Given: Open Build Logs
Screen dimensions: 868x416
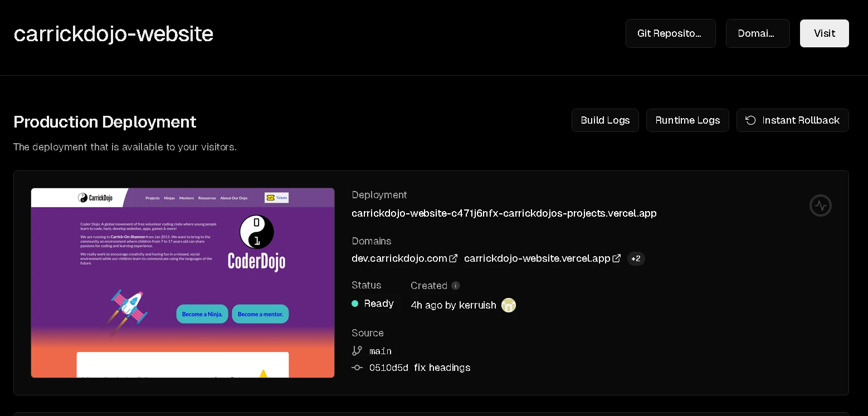Looking at the screenshot, I should pyautogui.click(x=605, y=120).
